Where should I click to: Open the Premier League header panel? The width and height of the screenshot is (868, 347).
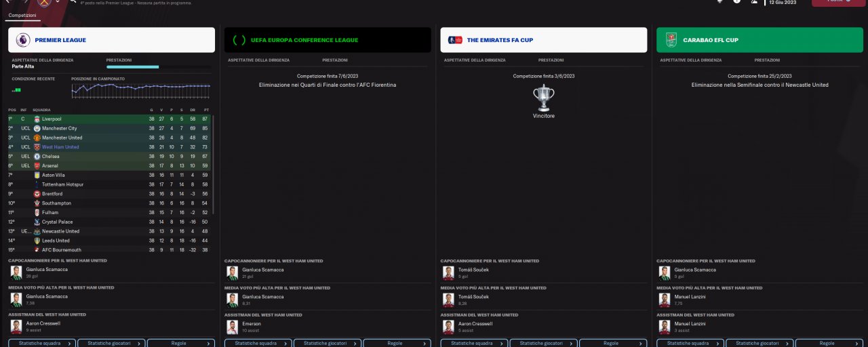(112, 40)
